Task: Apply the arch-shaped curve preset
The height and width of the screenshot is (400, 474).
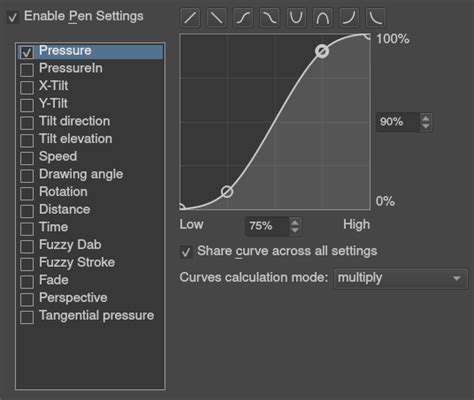Action: [323, 18]
